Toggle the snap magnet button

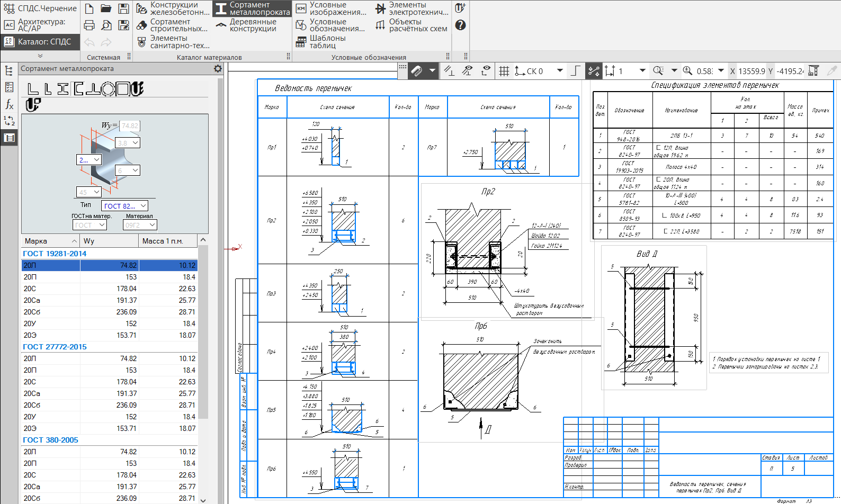pos(417,71)
